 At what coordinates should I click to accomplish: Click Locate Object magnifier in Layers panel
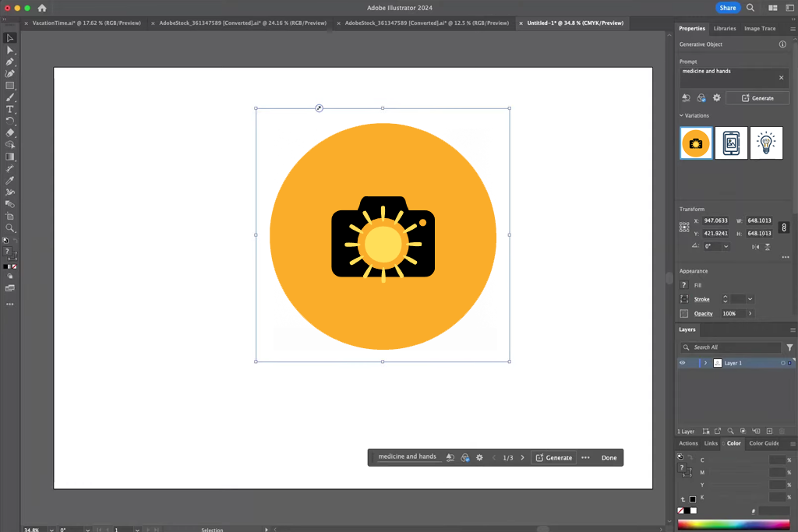[730, 431]
